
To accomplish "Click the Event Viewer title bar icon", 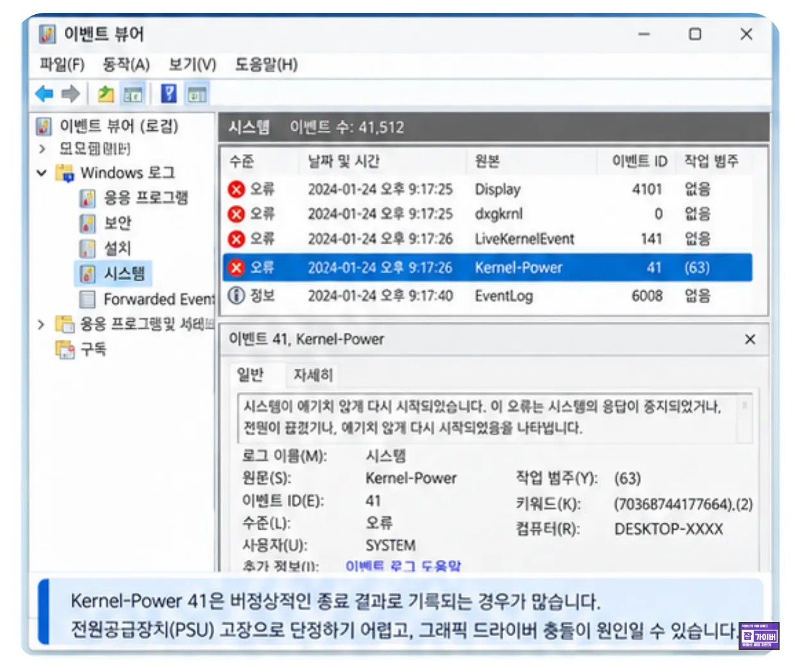I will [x=47, y=34].
